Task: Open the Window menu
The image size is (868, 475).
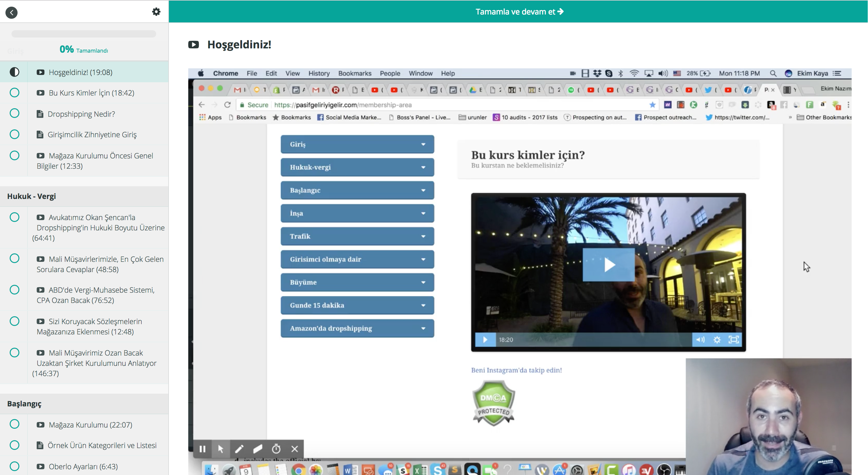Action: [420, 73]
